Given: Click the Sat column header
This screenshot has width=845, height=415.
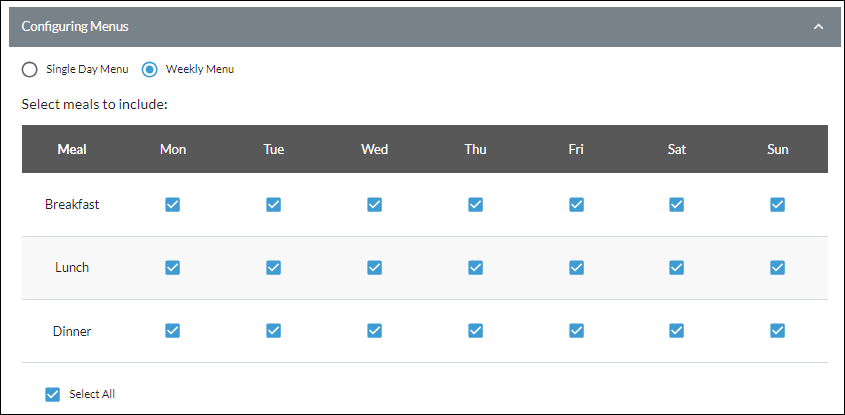Looking at the screenshot, I should 677,149.
